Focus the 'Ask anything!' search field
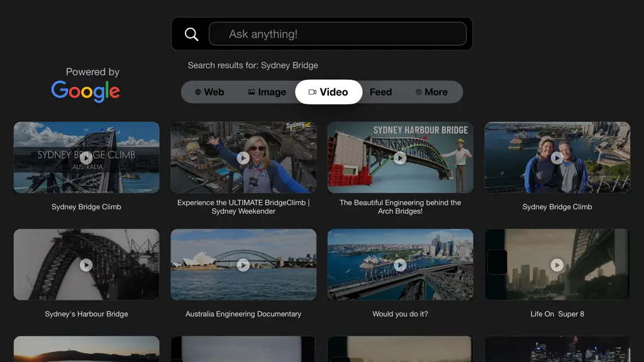 (338, 34)
